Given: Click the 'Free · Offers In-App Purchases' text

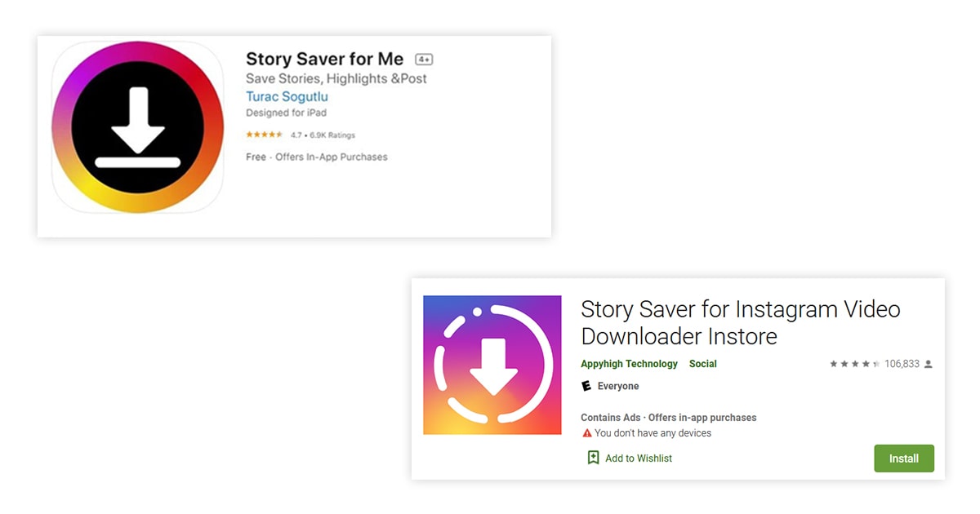Looking at the screenshot, I should (316, 157).
